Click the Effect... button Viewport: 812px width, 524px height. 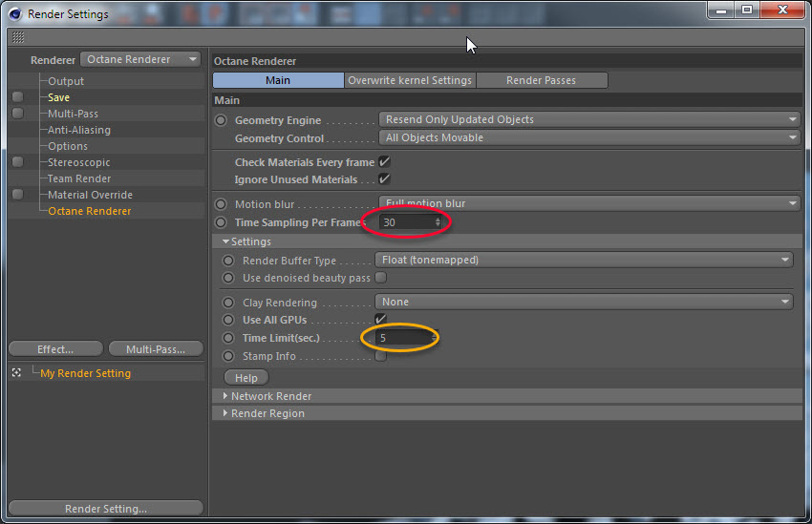click(56, 349)
